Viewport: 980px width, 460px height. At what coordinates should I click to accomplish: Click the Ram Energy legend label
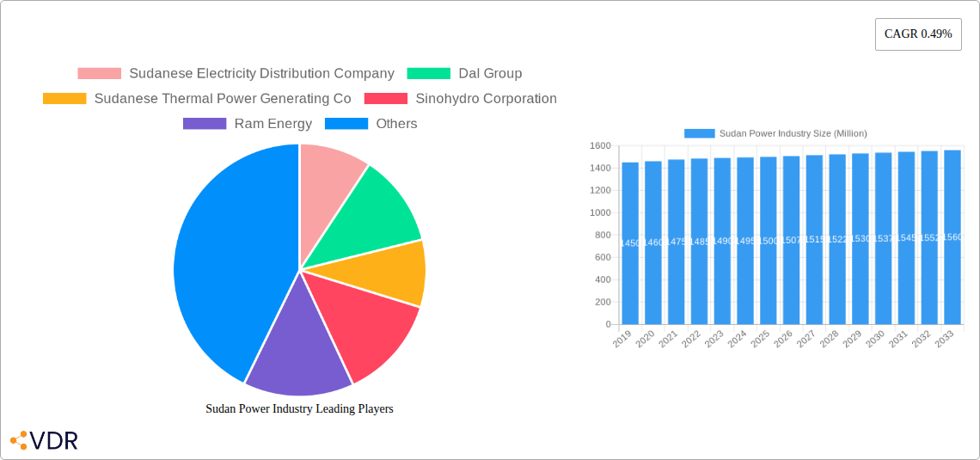pos(273,124)
